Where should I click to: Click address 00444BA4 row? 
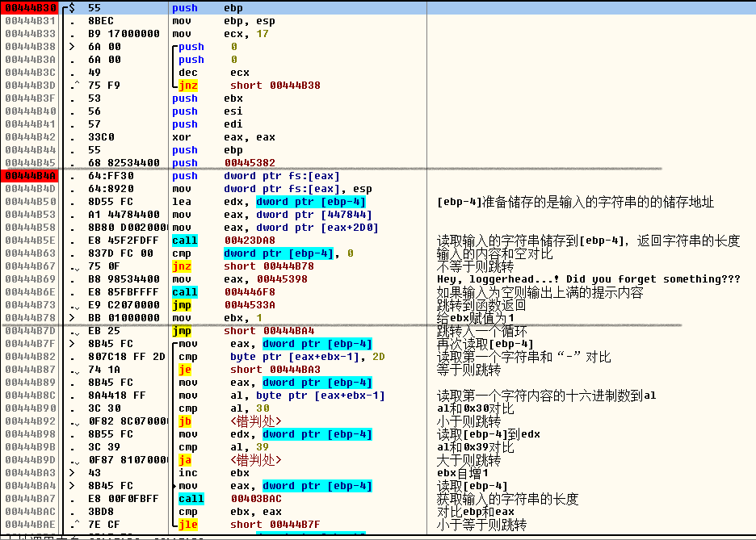coord(31,486)
